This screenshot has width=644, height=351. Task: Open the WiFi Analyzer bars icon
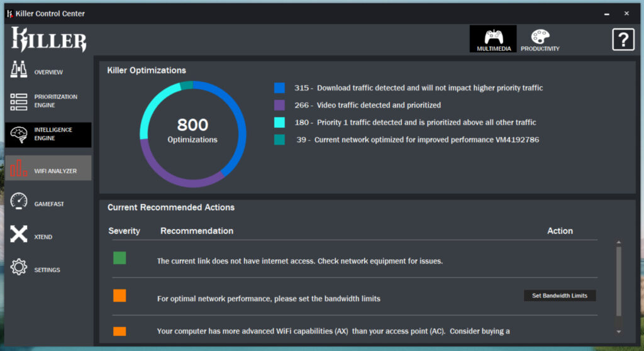click(x=18, y=168)
